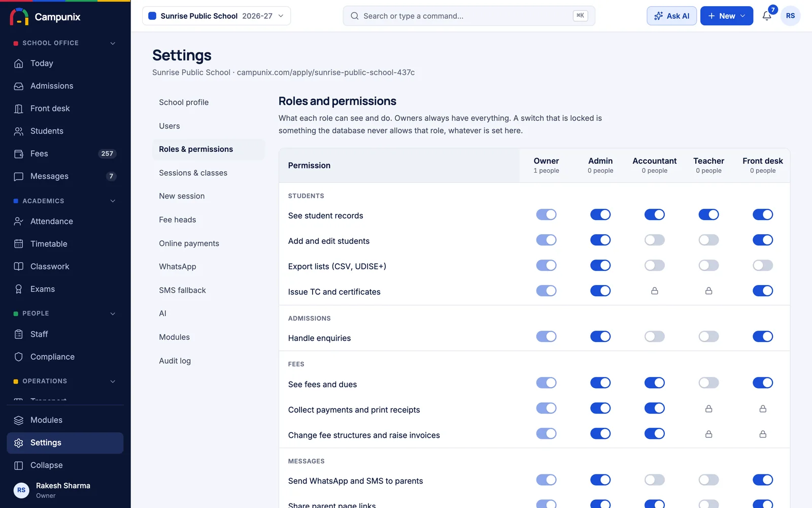Open Front desk via its sidebar icon
The image size is (812, 508).
tap(19, 109)
